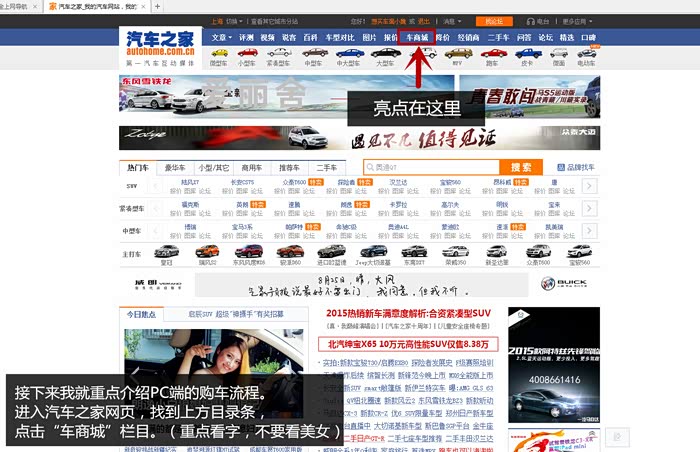This screenshot has height=452, width=700.
Task: Click the 荣威350 white car thumbnail
Action: point(455,251)
